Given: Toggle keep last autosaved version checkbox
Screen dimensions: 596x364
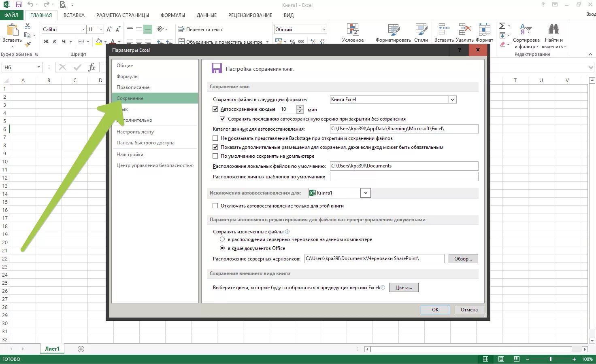Looking at the screenshot, I should [x=222, y=119].
